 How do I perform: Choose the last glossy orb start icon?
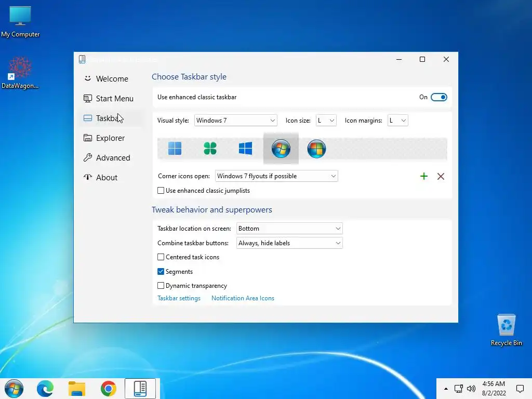(316, 149)
